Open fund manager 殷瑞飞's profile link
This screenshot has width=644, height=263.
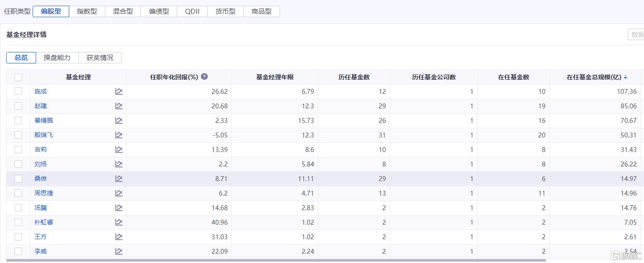[44, 135]
